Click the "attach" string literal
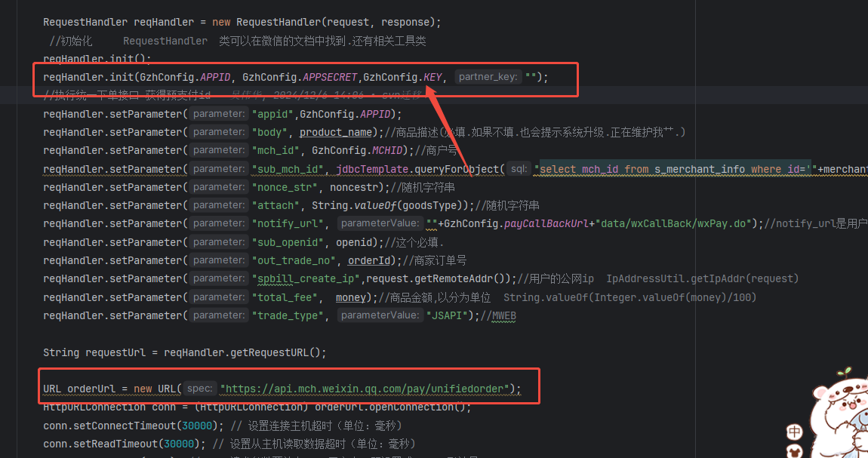Screen dimensions: 868x458 pyautogui.click(x=275, y=206)
